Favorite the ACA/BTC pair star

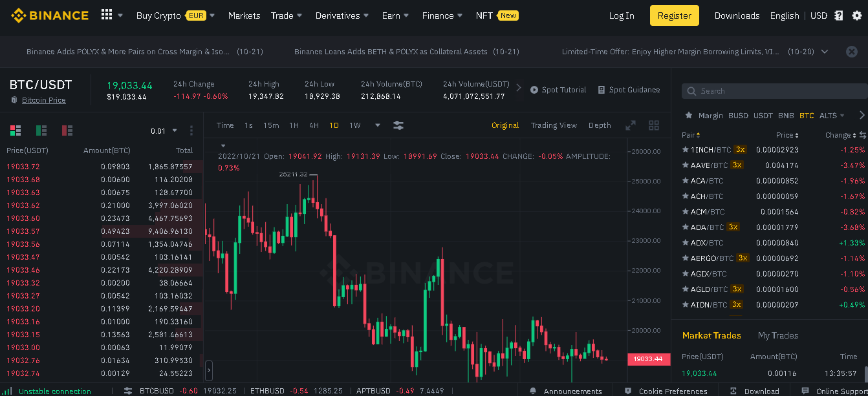point(686,180)
